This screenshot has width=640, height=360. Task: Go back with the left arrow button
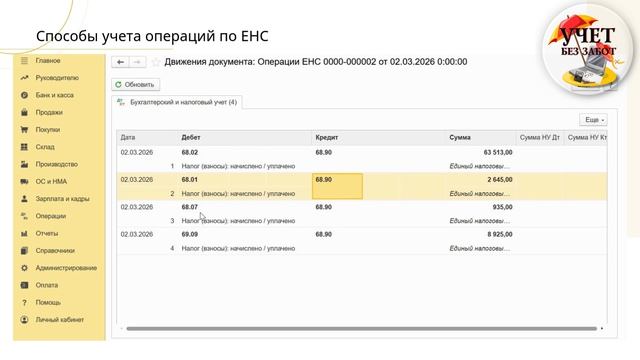[x=120, y=62]
